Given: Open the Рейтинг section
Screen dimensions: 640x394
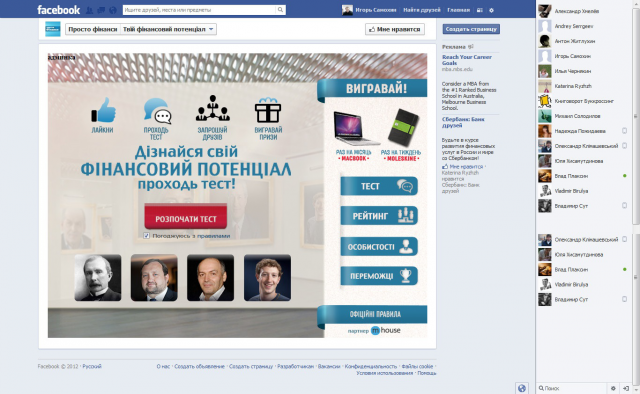Looking at the screenshot, I should pos(379,216).
